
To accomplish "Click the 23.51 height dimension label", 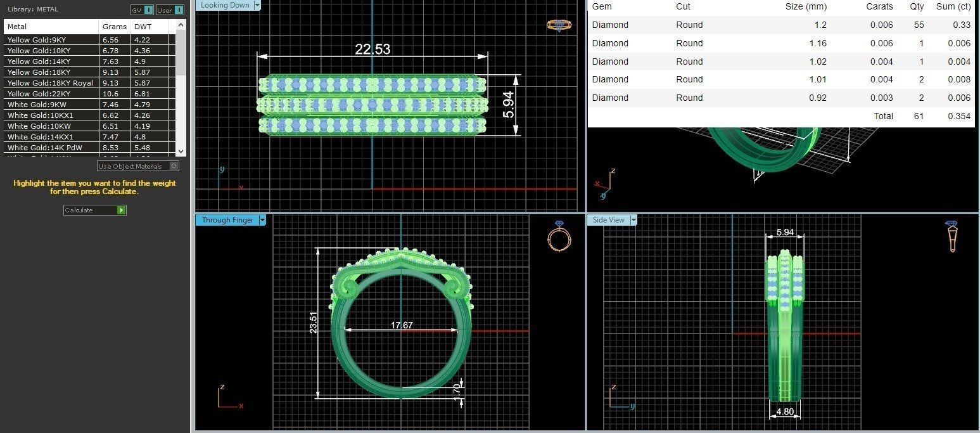I will click(x=313, y=321).
